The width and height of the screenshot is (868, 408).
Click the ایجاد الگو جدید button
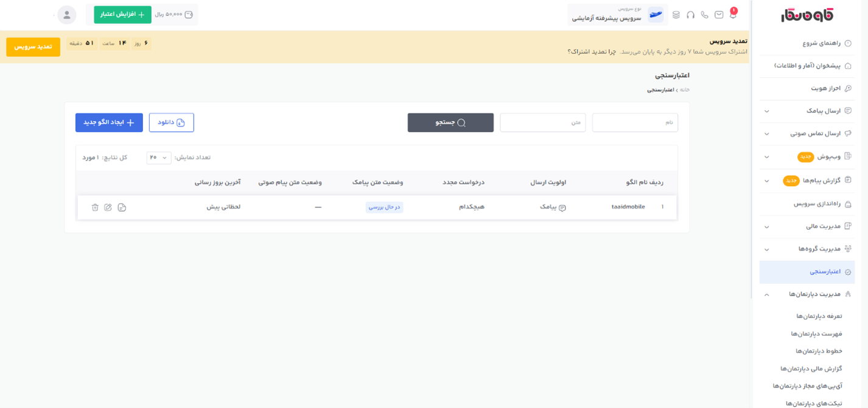tap(109, 122)
